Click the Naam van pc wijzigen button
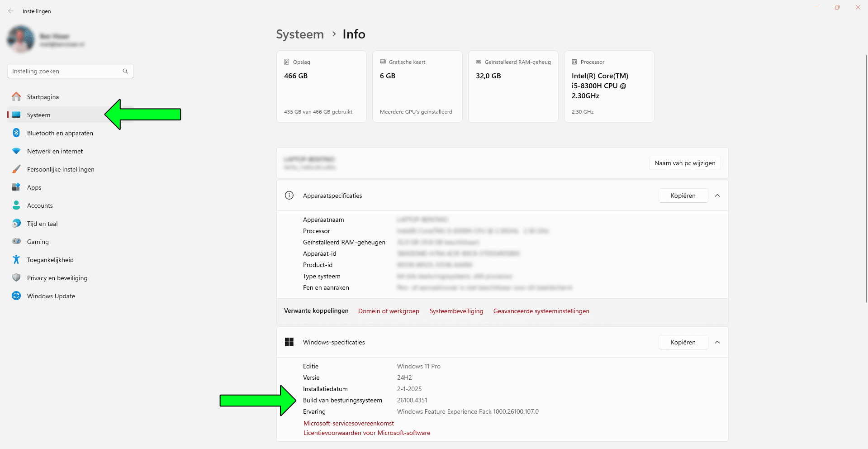 [684, 163]
